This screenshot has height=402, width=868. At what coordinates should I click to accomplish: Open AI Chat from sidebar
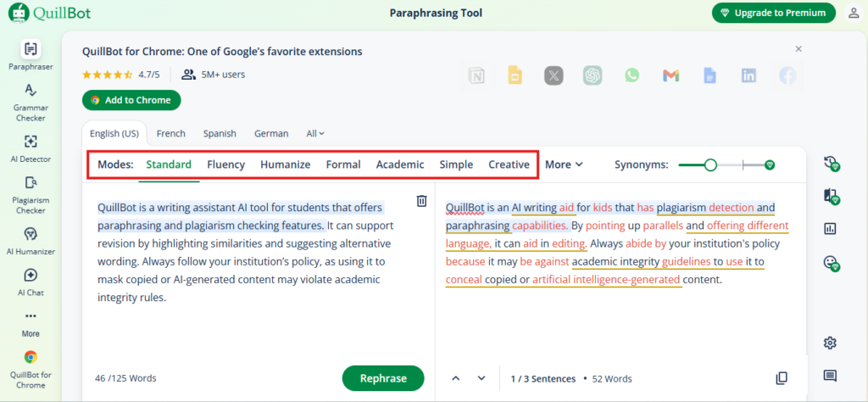pyautogui.click(x=31, y=282)
